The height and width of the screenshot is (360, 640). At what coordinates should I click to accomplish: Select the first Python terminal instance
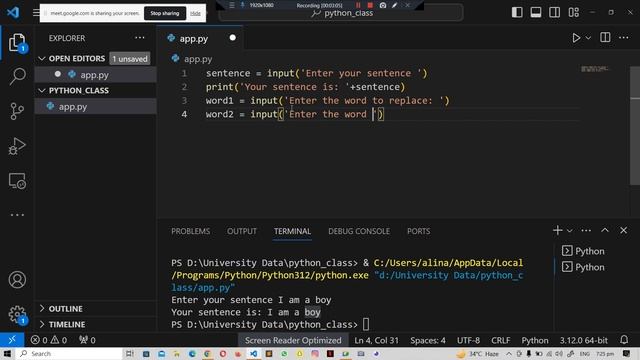click(583, 251)
